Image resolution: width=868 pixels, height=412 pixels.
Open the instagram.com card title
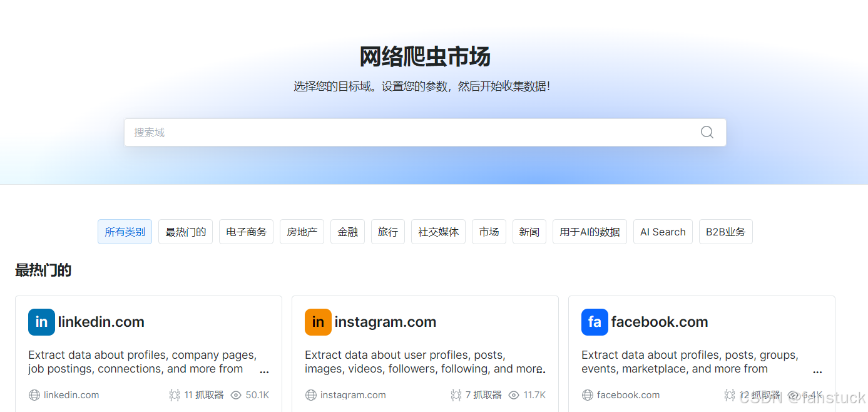tap(385, 322)
